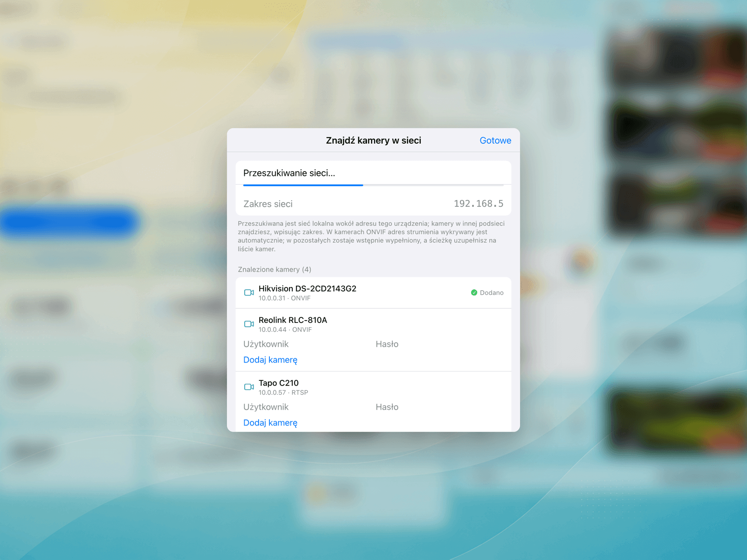Click the Tapo C210 camera icon
The width and height of the screenshot is (747, 560).
pos(249,387)
